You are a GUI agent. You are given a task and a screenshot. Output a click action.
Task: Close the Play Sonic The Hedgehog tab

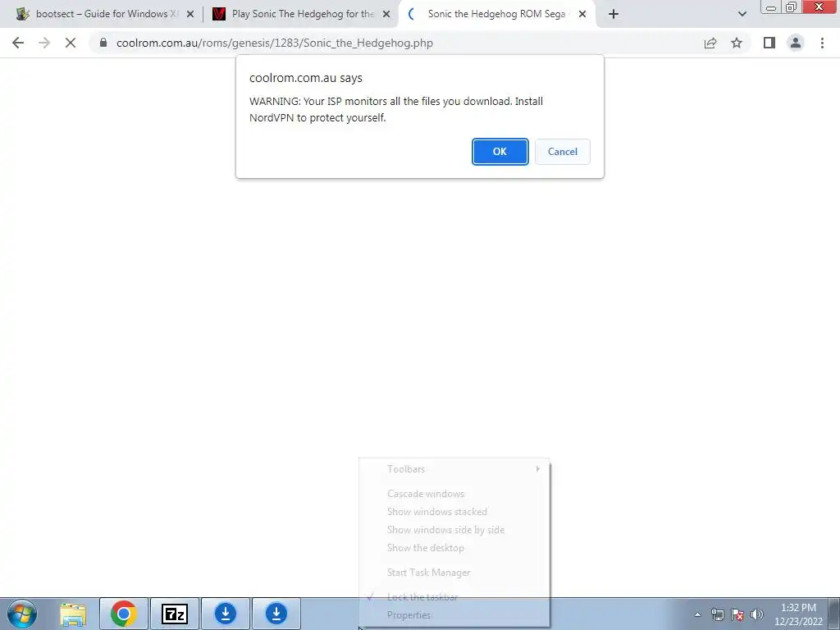click(386, 15)
